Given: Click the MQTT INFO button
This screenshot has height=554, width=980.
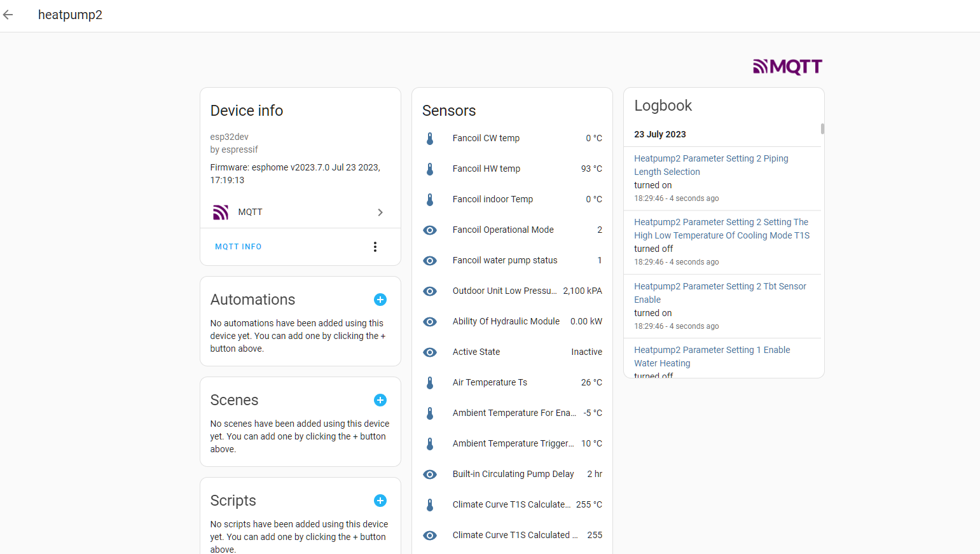Looking at the screenshot, I should (238, 247).
